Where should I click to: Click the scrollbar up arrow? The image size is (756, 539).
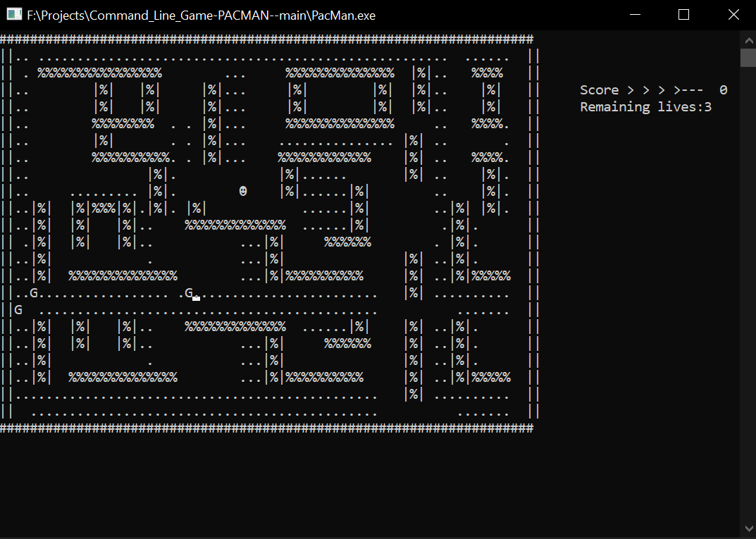pos(748,40)
